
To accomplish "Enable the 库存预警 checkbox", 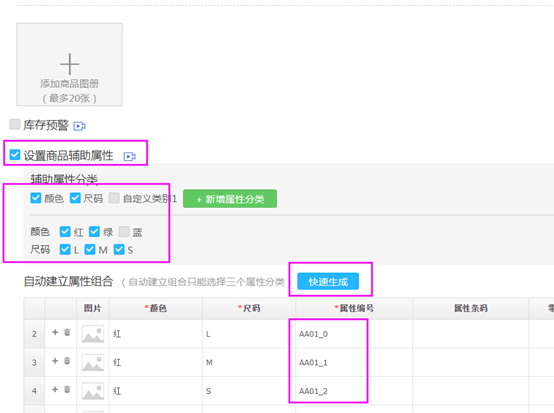I will pyautogui.click(x=14, y=124).
